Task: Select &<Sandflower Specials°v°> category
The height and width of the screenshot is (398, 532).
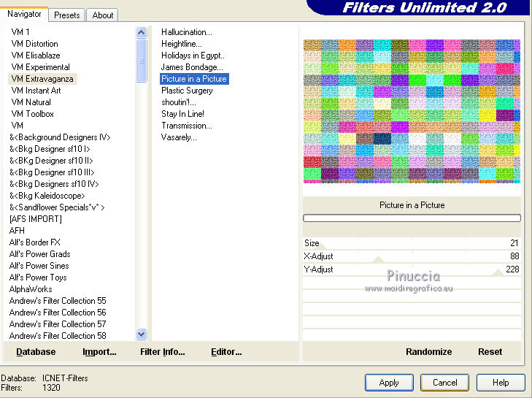Action: [57, 207]
